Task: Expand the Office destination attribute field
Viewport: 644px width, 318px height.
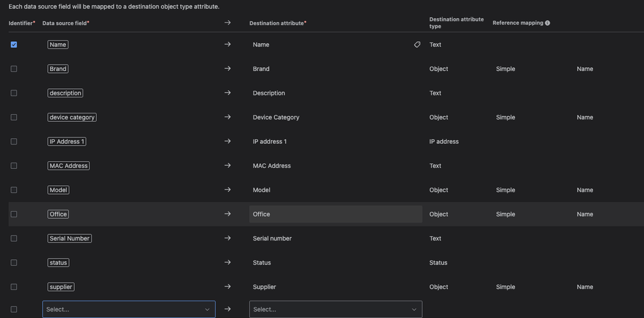Action: coord(336,214)
